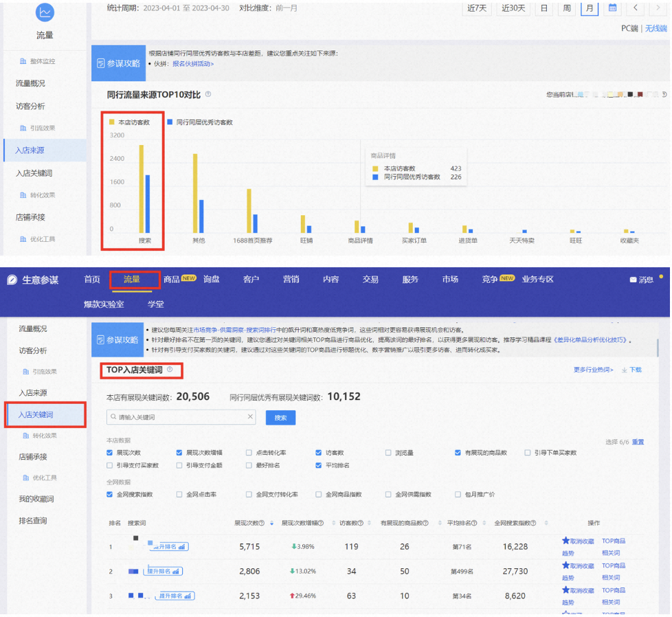Click the previous period arrow button
Viewport: 672px width, 617px height.
(x=636, y=8)
